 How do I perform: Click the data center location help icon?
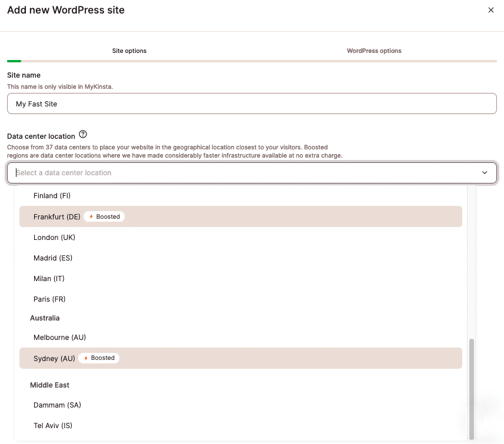click(83, 134)
